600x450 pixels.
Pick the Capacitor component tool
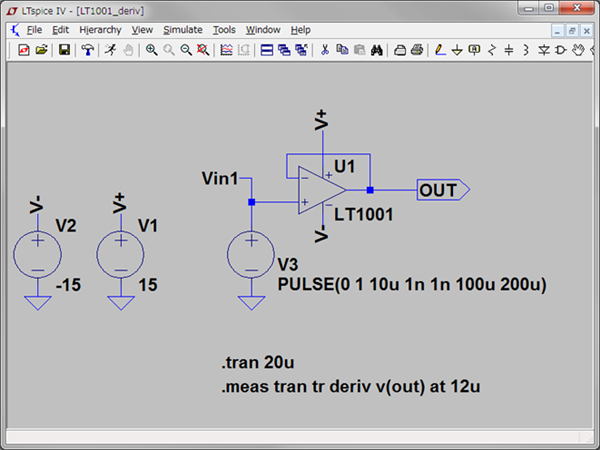(509, 49)
